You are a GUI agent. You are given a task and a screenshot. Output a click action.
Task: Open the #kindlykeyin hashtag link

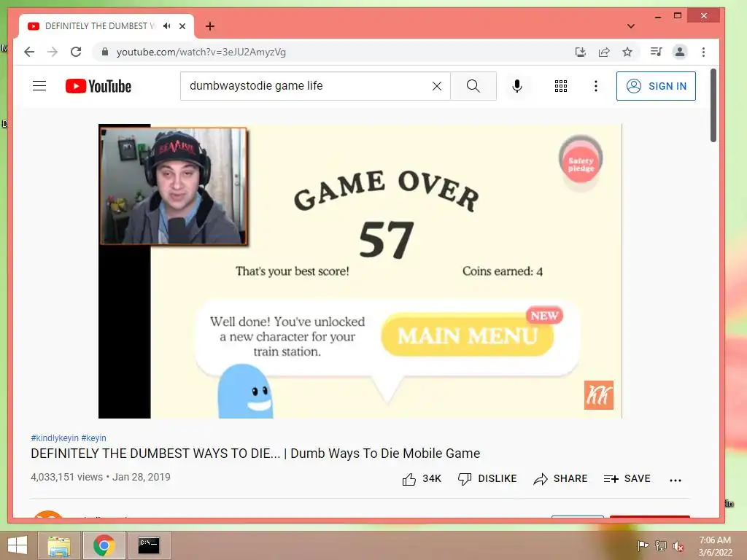click(x=55, y=437)
